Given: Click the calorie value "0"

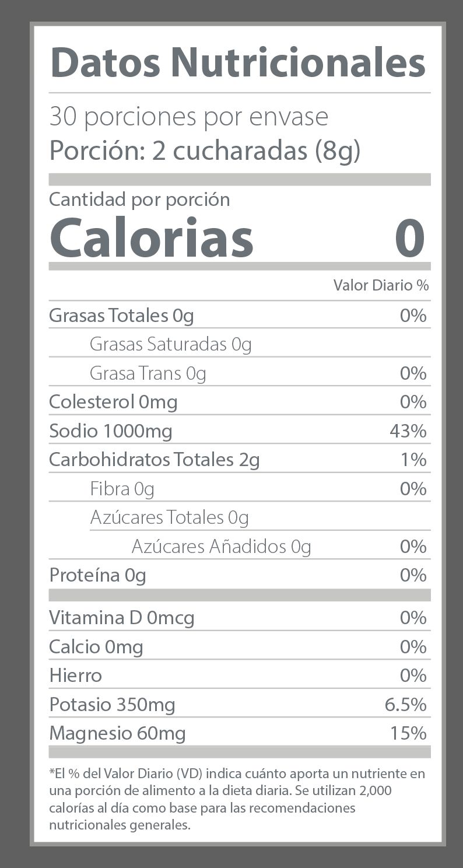Looking at the screenshot, I should 409,237.
